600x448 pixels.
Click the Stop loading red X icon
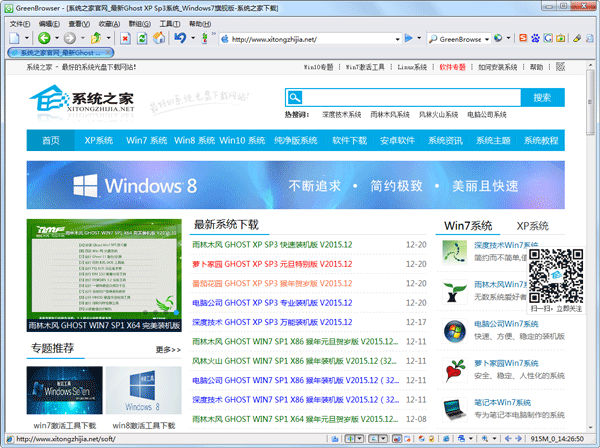coord(125,38)
